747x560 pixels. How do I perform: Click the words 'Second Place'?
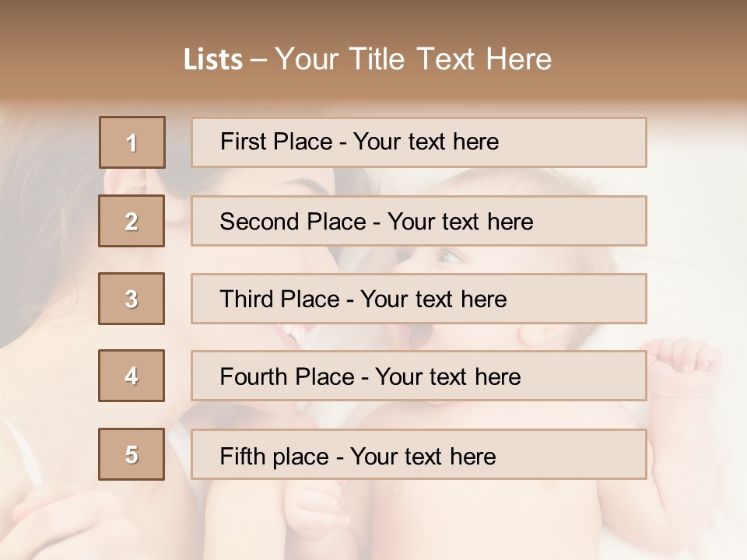coord(293,222)
